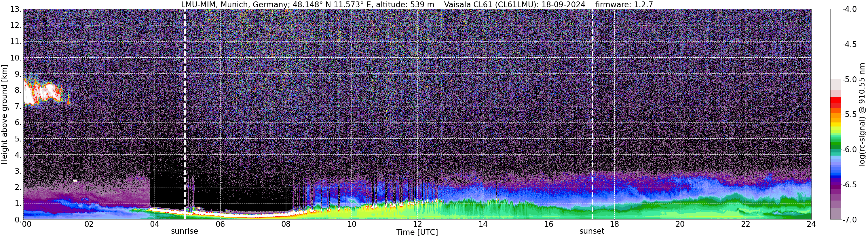
Task: Click the '2.' height axis tick label
Action: pos(18,188)
